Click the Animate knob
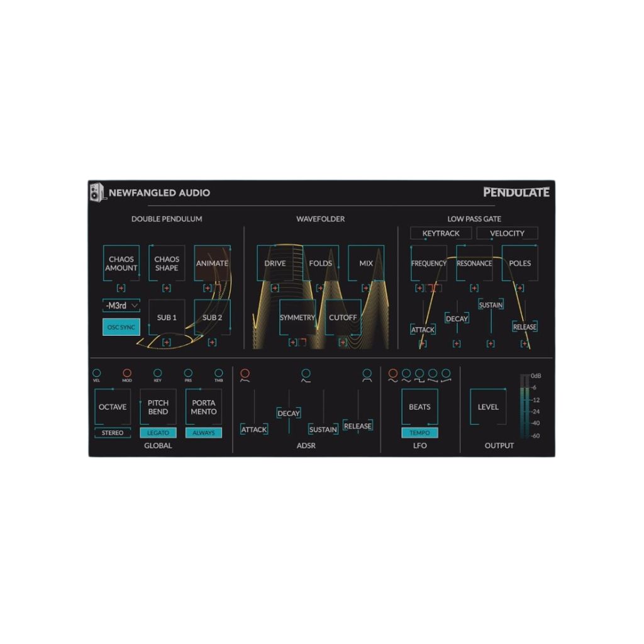644x644 pixels. (x=213, y=264)
